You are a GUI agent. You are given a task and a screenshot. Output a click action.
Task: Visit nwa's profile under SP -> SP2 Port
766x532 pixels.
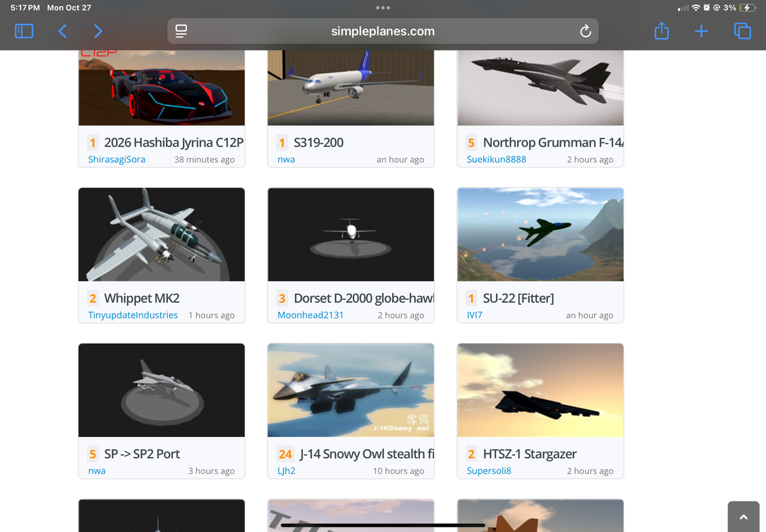96,471
